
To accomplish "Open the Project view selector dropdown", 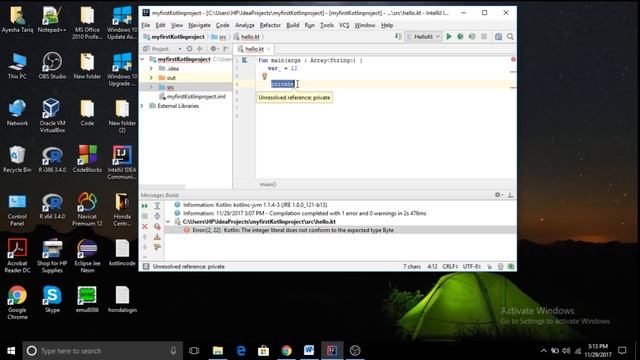I will tap(162, 49).
